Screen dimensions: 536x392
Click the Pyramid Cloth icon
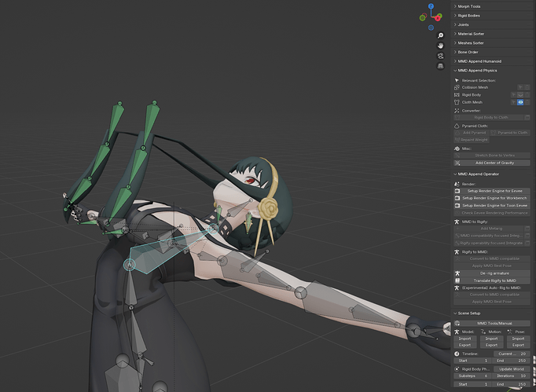click(457, 126)
